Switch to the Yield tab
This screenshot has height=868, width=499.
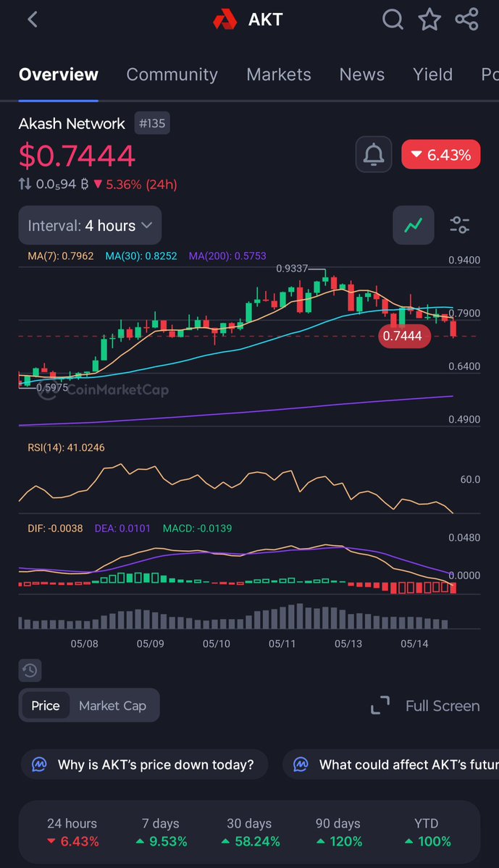coord(432,74)
